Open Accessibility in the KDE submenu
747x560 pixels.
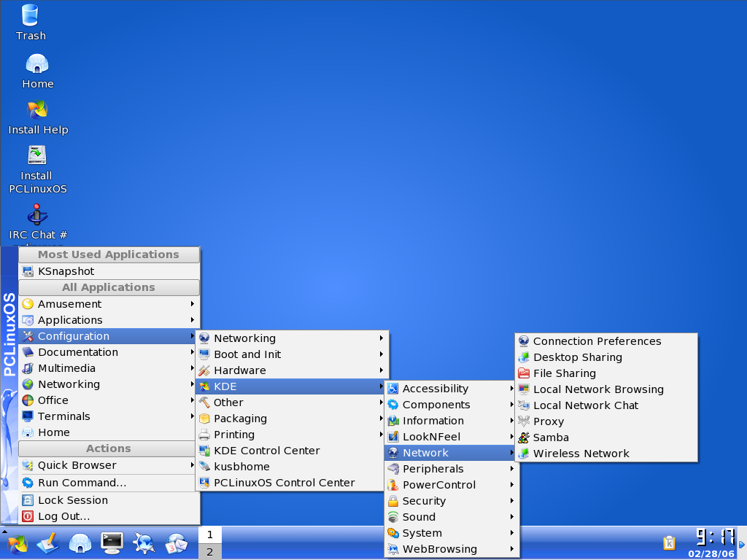tap(451, 389)
